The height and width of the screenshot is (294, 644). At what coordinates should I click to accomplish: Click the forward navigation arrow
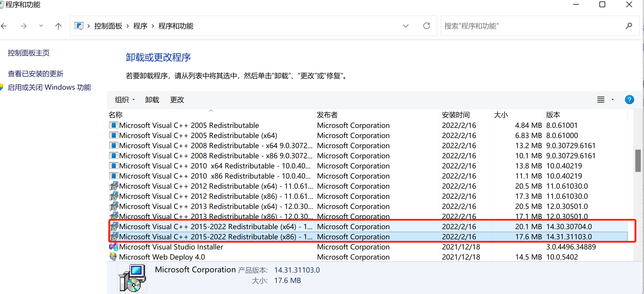pos(23,26)
